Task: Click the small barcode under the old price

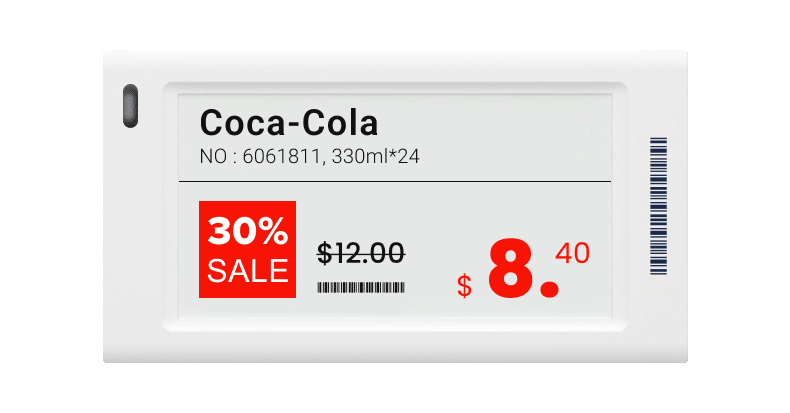Action: click(361, 287)
